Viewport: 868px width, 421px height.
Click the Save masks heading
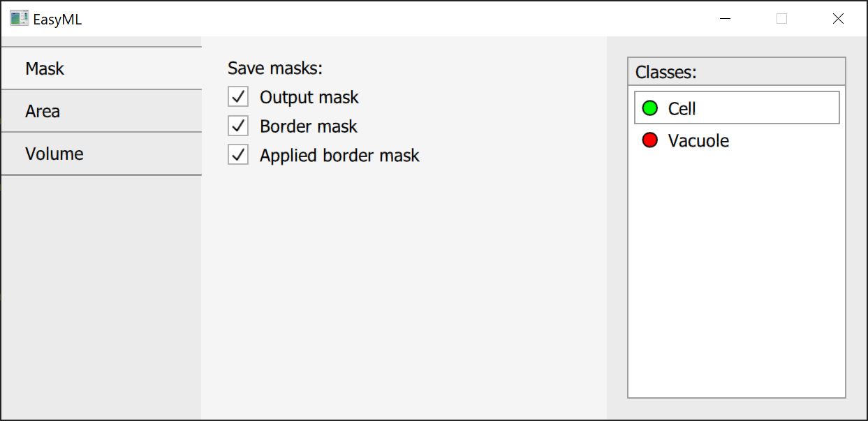(x=275, y=68)
